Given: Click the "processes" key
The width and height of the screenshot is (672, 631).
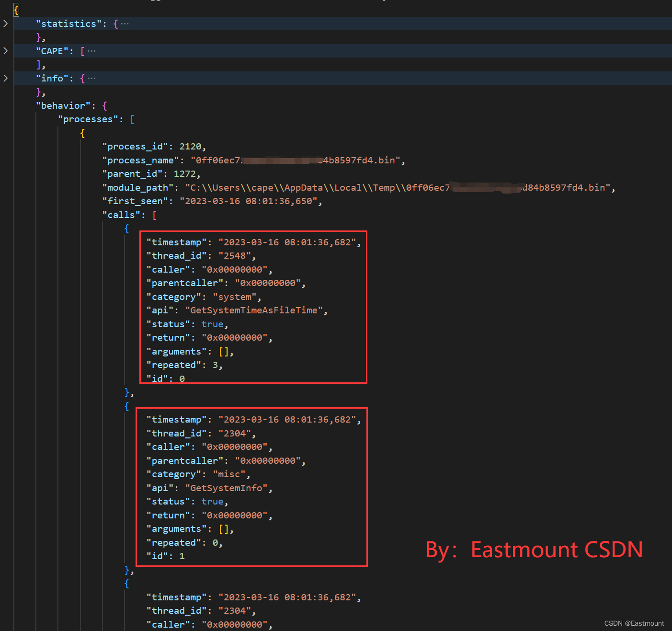Looking at the screenshot, I should (x=88, y=119).
